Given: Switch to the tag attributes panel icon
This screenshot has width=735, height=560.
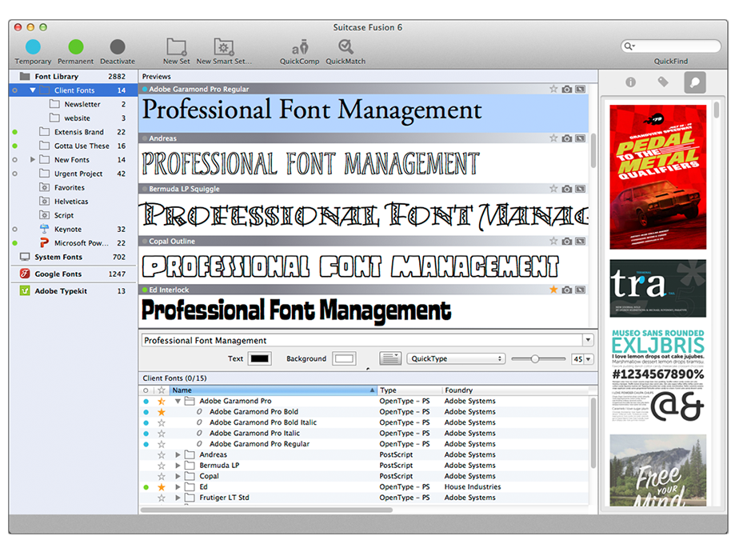Looking at the screenshot, I should (x=663, y=82).
